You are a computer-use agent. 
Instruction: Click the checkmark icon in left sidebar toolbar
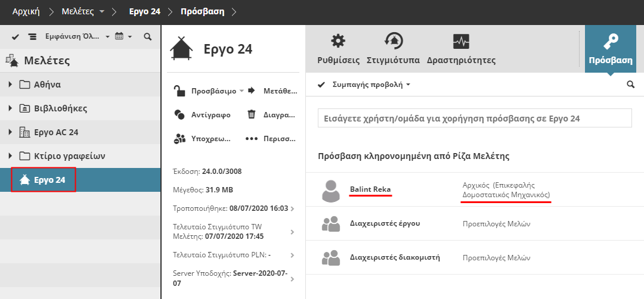coord(16,37)
